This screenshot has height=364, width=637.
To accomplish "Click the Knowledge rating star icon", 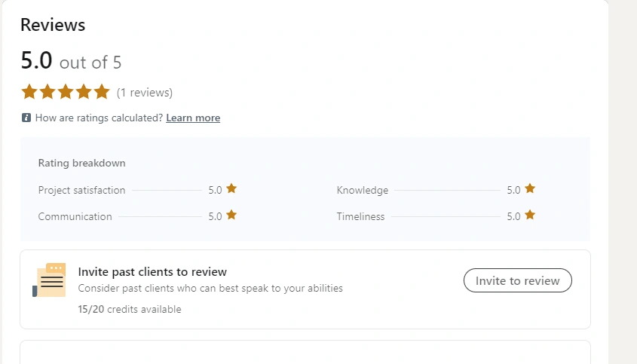I will pyautogui.click(x=530, y=189).
